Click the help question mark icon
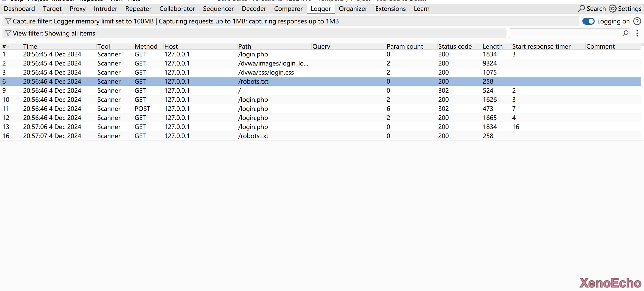644x291 pixels. point(637,21)
